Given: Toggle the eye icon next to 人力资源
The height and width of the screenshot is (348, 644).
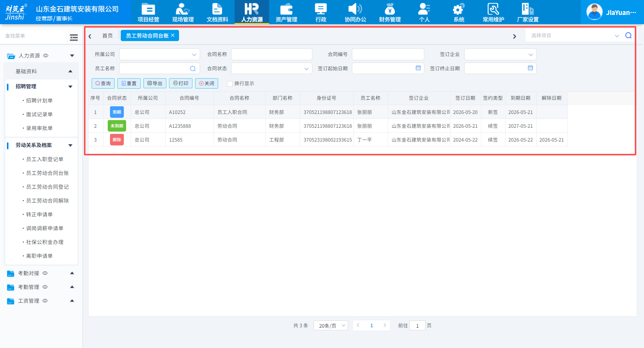Looking at the screenshot, I should 46,56.
